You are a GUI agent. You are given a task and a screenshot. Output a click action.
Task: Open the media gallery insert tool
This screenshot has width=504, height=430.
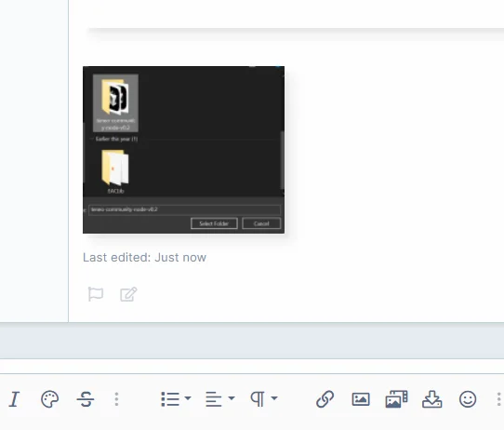click(396, 399)
